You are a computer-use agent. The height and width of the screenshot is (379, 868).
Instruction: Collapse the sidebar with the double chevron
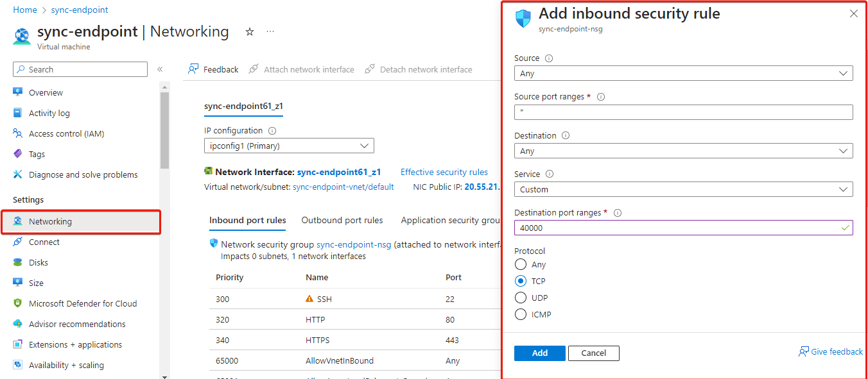[x=160, y=69]
